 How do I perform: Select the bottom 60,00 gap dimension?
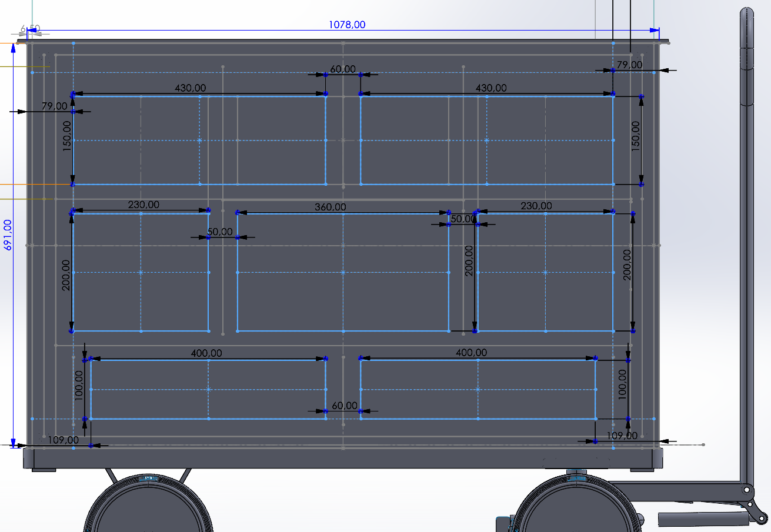(344, 406)
